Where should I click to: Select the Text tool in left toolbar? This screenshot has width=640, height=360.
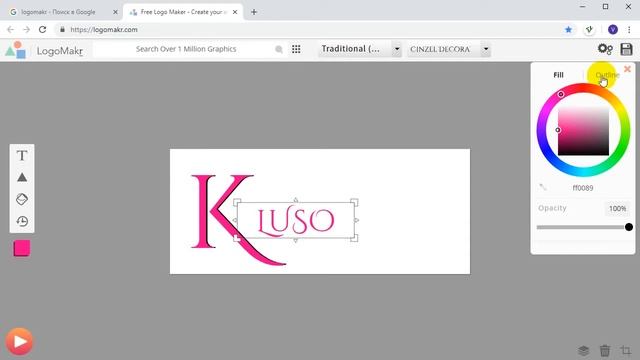22,156
